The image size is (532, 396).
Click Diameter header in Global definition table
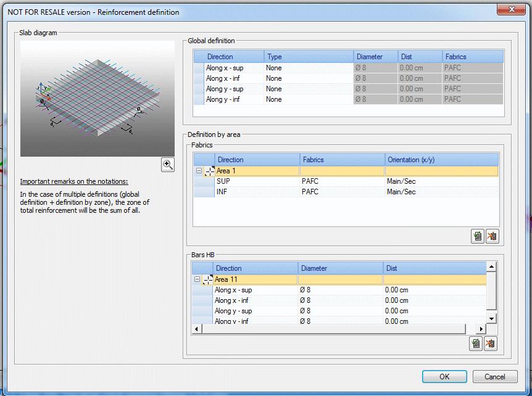click(x=376, y=57)
